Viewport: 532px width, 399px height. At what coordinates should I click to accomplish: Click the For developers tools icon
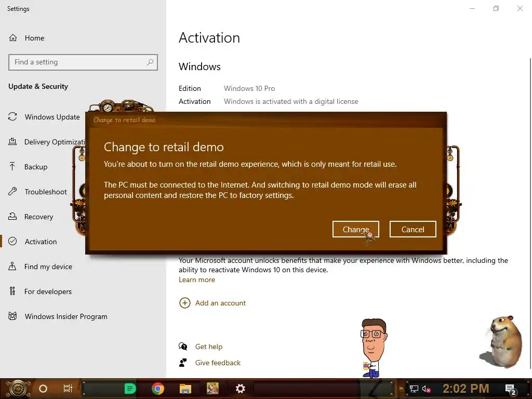point(12,291)
